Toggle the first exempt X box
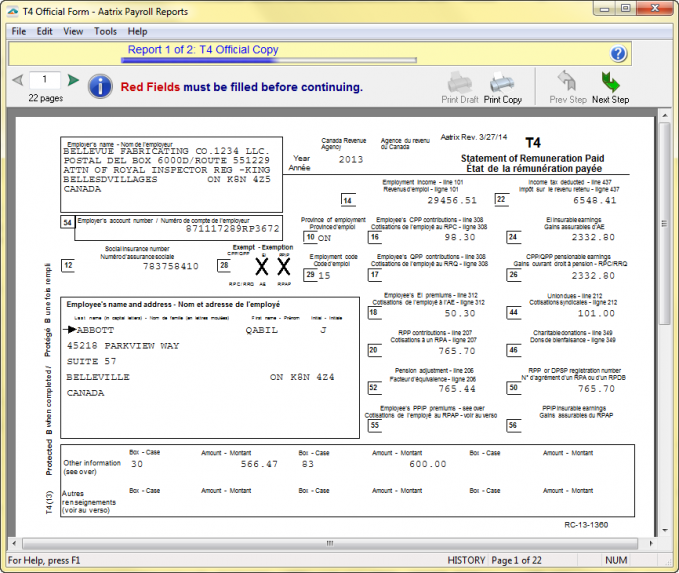 tap(262, 266)
